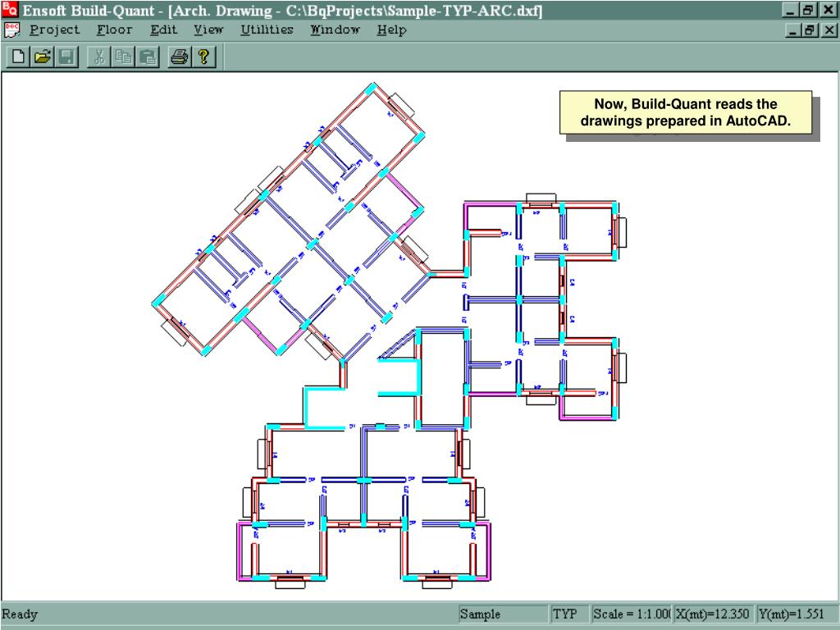Click the Build-Quant BQ title bar icon
This screenshot has height=630, width=840.
[10, 9]
